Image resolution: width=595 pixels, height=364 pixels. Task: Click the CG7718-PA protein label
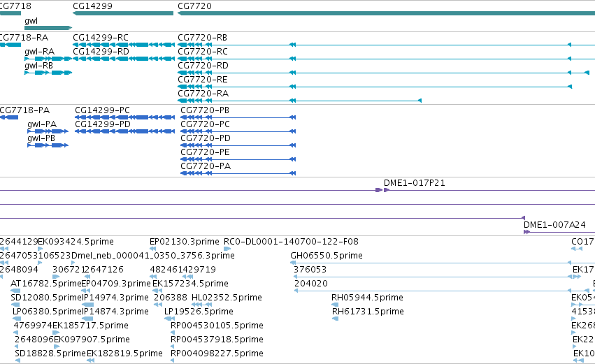24,110
